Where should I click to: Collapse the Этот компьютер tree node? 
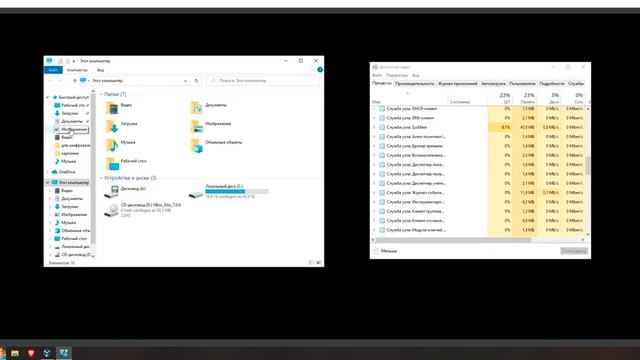click(x=48, y=182)
